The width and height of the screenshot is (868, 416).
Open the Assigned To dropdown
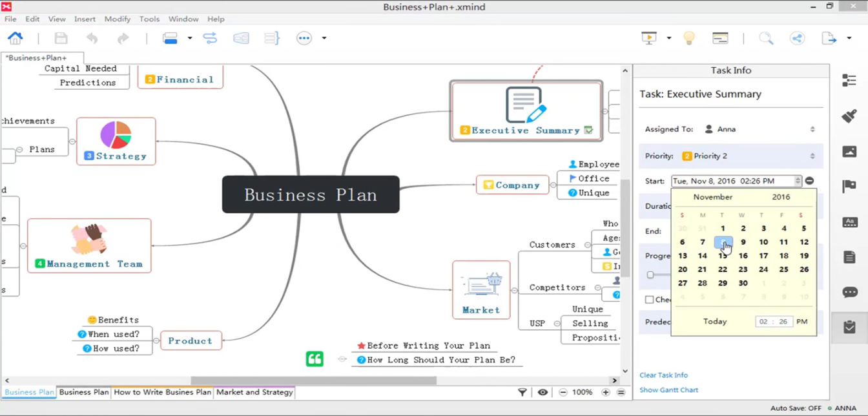(x=812, y=129)
